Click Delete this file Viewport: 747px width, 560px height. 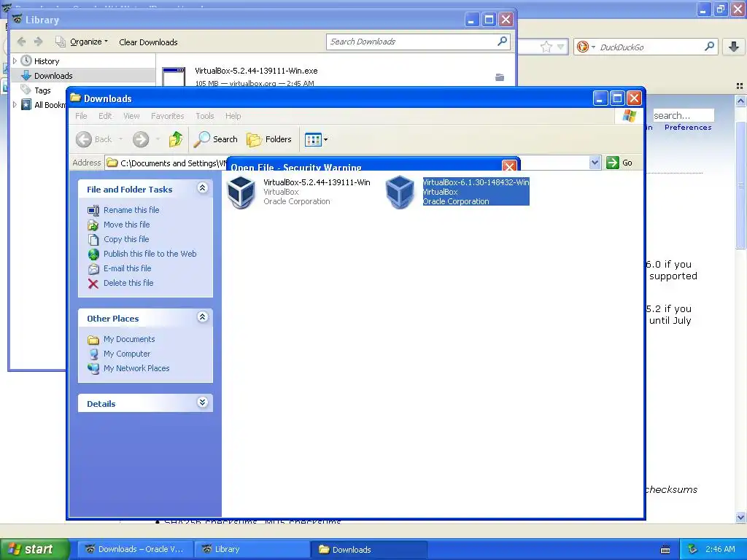[x=128, y=283]
